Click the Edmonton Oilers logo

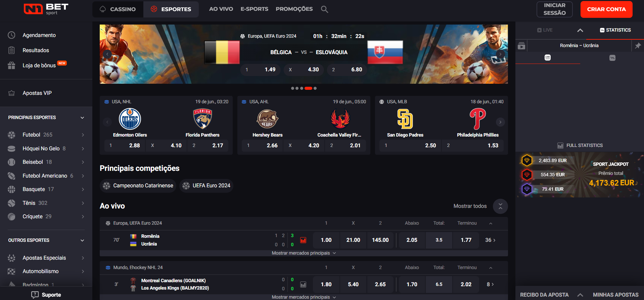(x=130, y=119)
